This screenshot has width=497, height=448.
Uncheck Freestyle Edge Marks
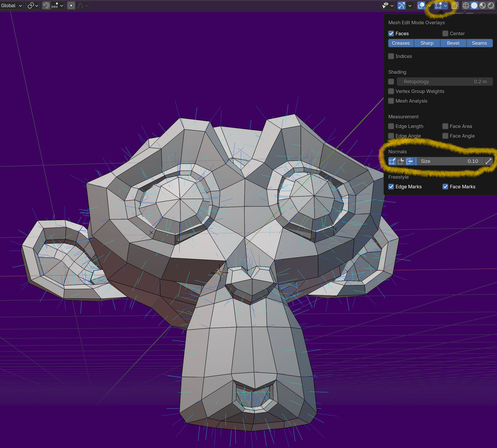click(391, 187)
